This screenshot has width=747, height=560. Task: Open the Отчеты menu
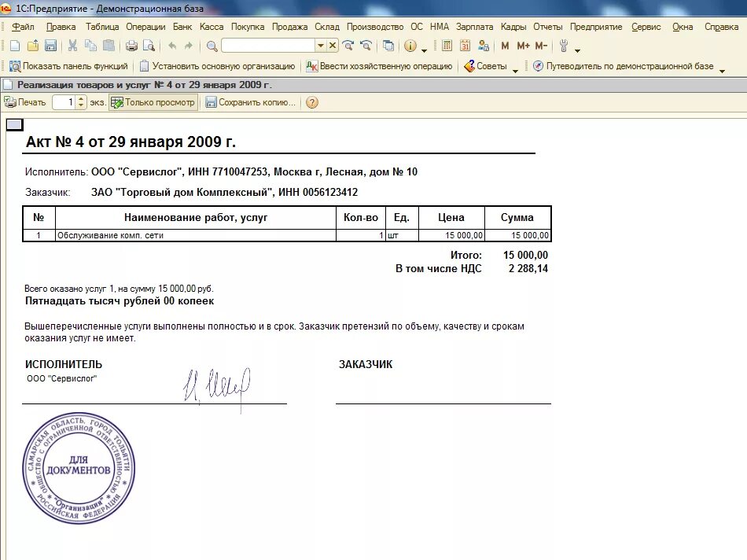click(x=548, y=27)
